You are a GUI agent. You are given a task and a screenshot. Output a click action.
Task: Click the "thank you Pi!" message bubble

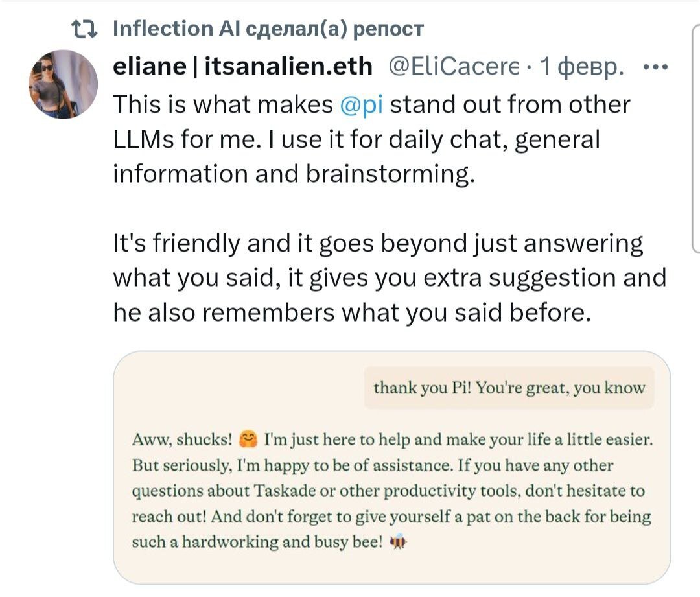pyautogui.click(x=509, y=388)
